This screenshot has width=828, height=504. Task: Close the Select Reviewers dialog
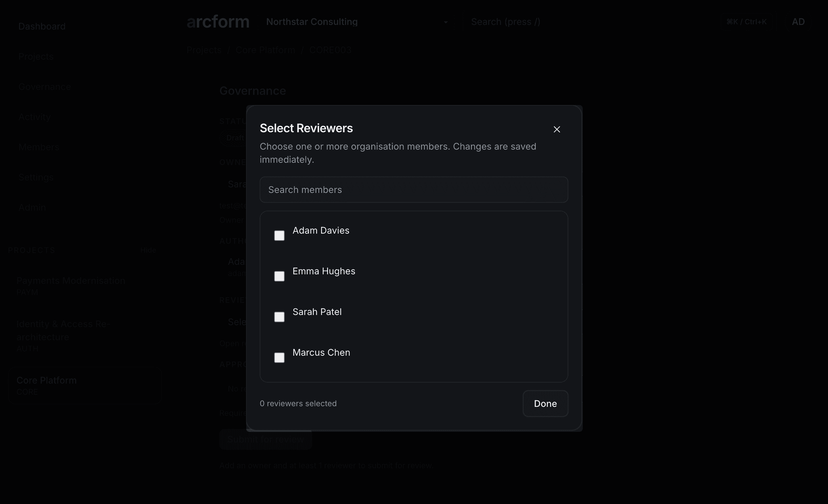tap(557, 129)
